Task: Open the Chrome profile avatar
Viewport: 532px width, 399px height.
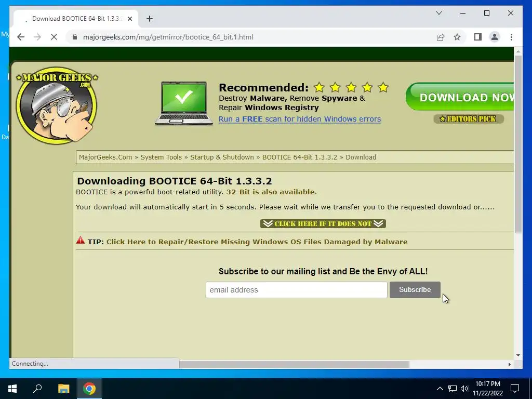Action: (x=495, y=37)
